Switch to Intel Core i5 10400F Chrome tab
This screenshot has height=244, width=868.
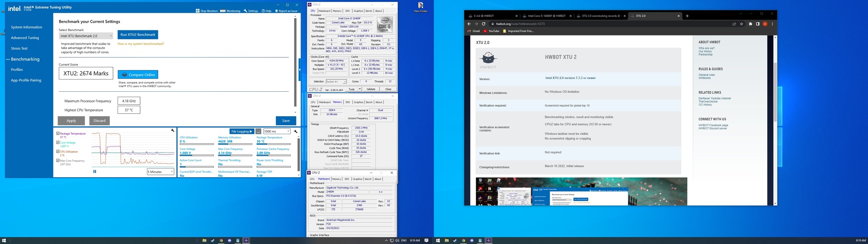point(547,16)
